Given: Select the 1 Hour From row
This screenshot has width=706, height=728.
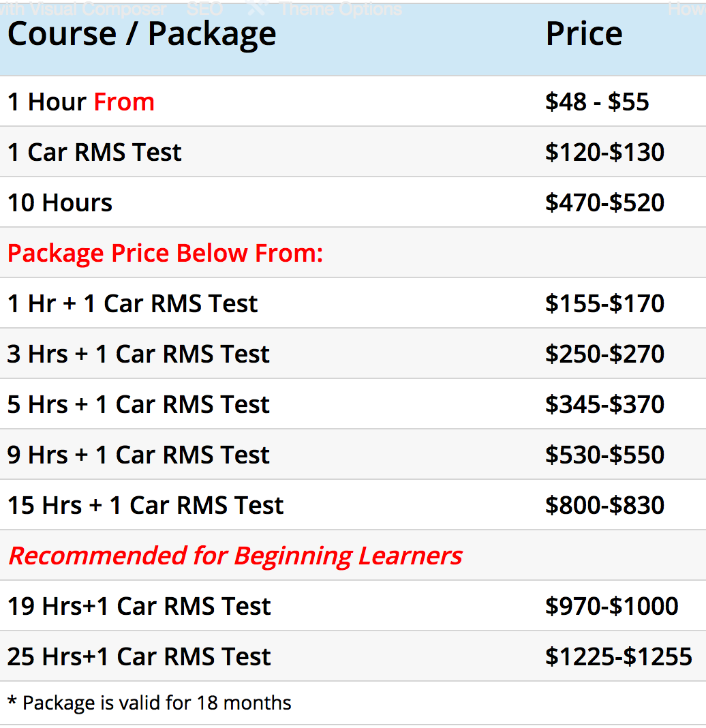Looking at the screenshot, I should [353, 101].
